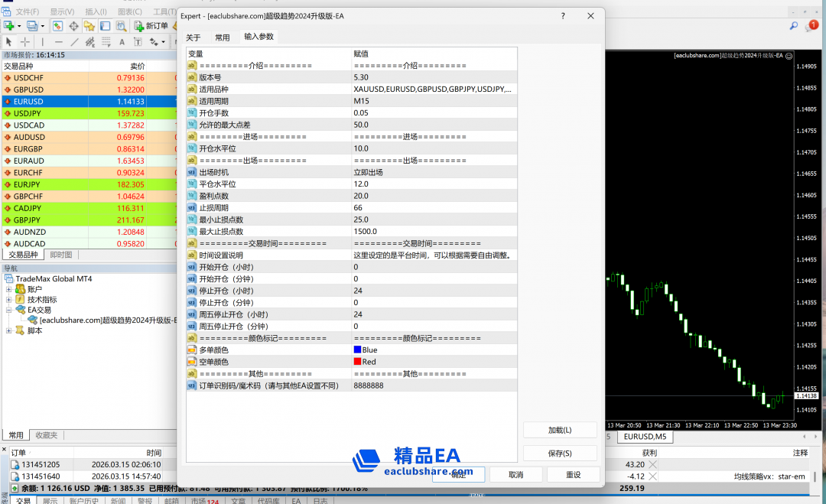Expand the 账户 (Accounts) tree node
Screen dimensions: 826x504
click(x=9, y=289)
